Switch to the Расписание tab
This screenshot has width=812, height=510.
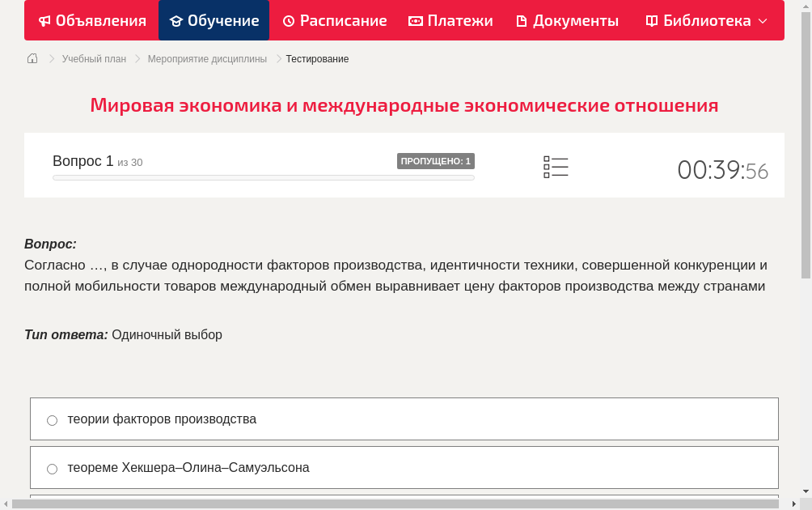[x=334, y=20]
